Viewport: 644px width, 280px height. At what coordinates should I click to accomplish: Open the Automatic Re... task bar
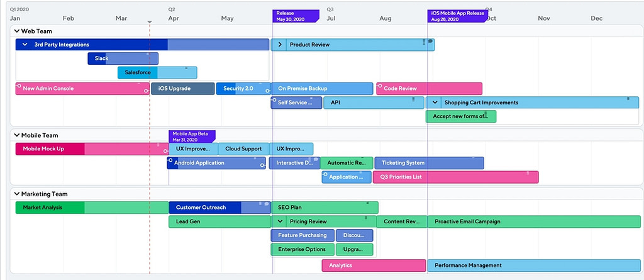(347, 163)
